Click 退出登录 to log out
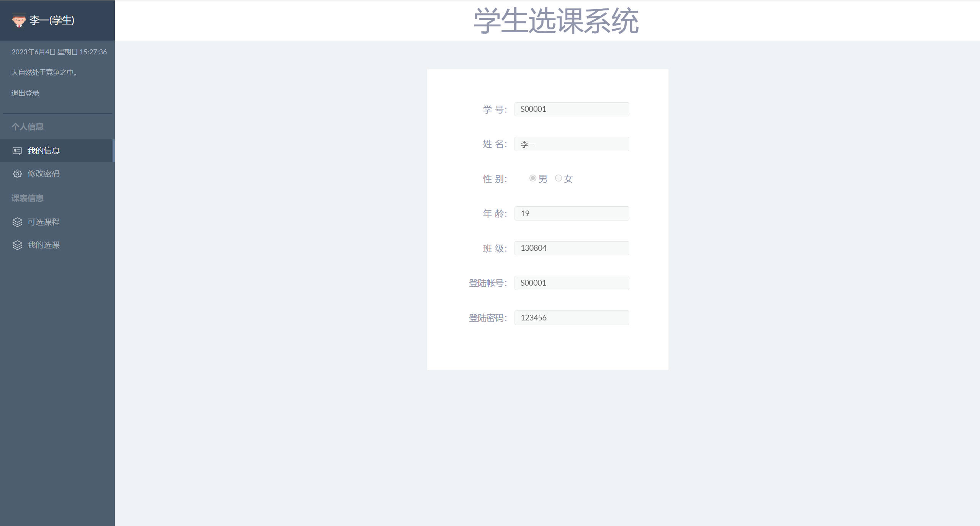980x526 pixels. 24,93
